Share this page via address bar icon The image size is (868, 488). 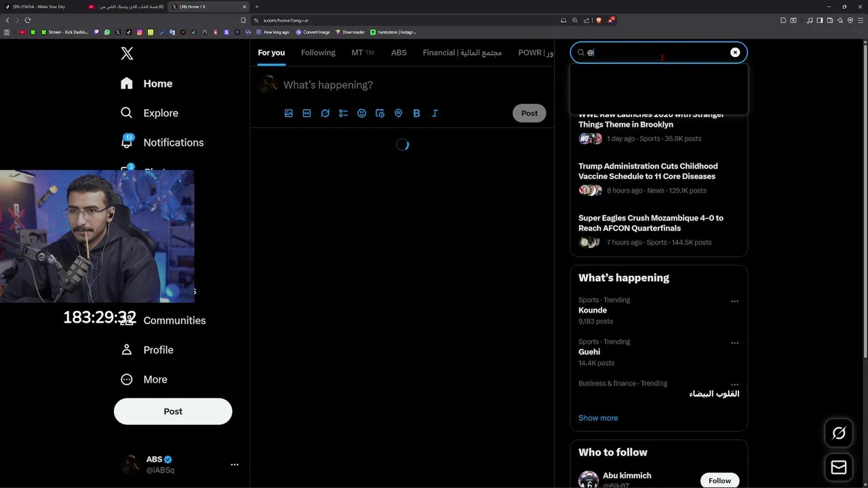pyautogui.click(x=587, y=20)
